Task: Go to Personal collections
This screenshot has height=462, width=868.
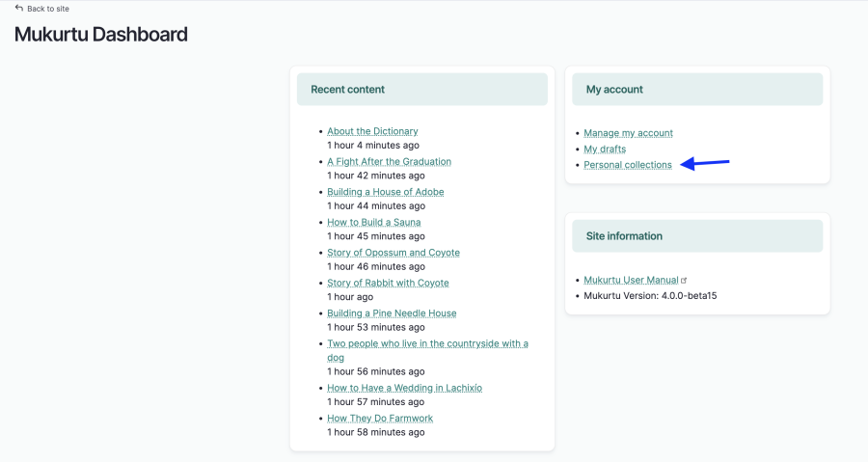Action: click(x=627, y=165)
